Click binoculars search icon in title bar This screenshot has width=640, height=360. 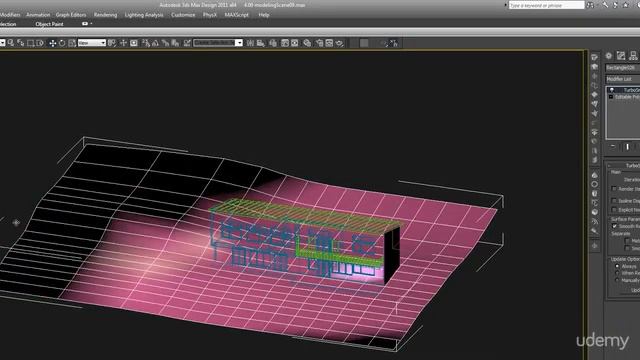590,5
